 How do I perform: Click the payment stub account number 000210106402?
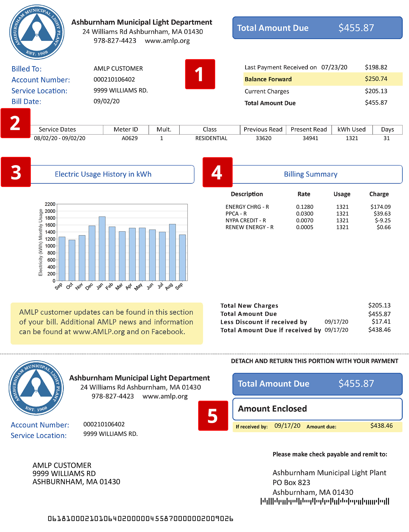[x=104, y=424]
